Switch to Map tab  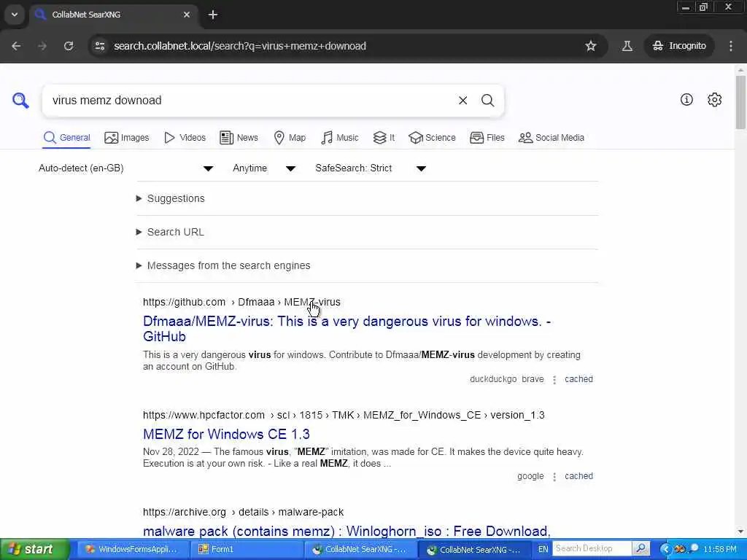[x=290, y=138]
